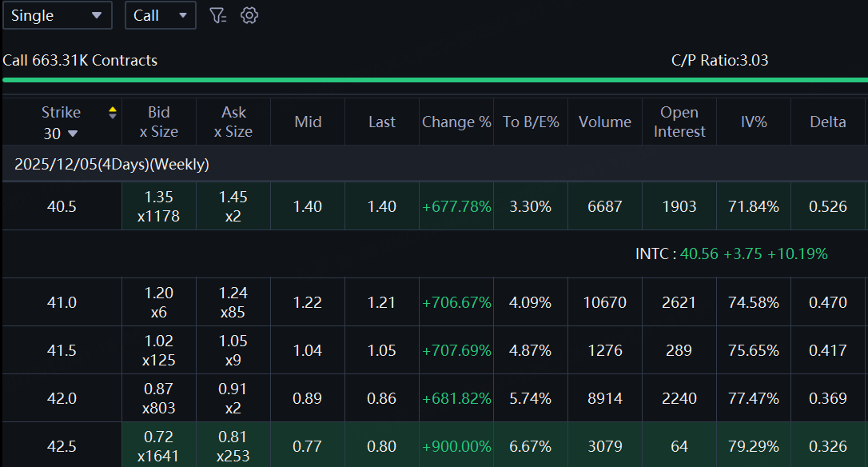Click the 0.72 bid for strike 42.5

pyautogui.click(x=159, y=437)
